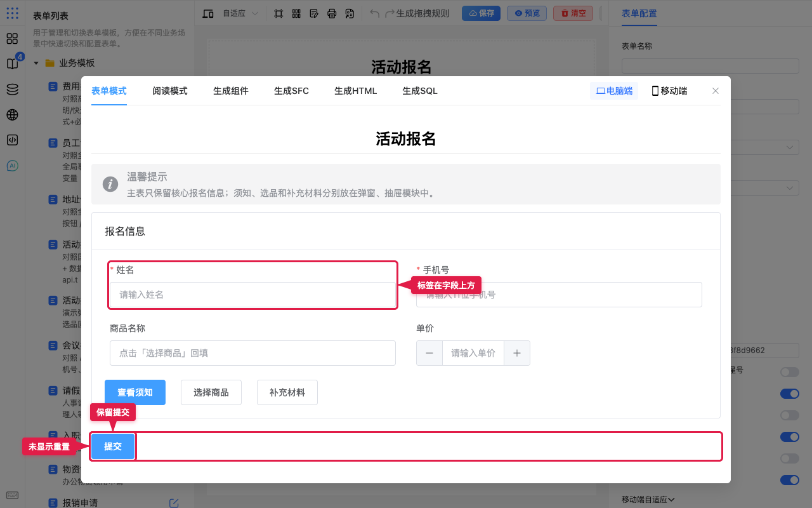Click the undo arrow in toolbar

click(374, 13)
